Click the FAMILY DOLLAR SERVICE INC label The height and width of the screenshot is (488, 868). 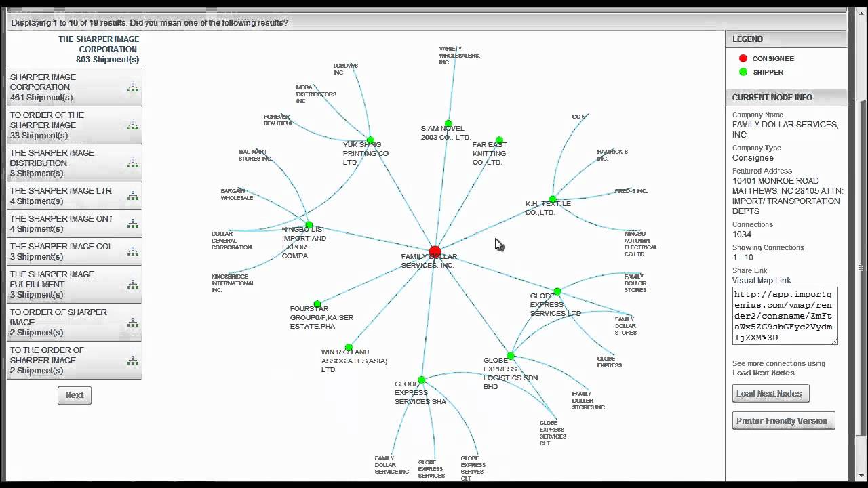pyautogui.click(x=392, y=465)
